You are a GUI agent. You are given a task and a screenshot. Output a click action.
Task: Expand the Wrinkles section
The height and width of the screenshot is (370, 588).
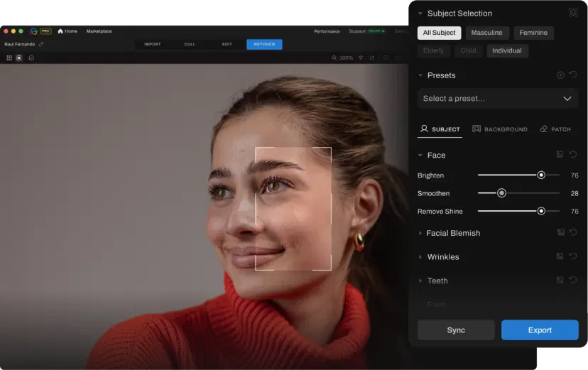[x=420, y=257]
